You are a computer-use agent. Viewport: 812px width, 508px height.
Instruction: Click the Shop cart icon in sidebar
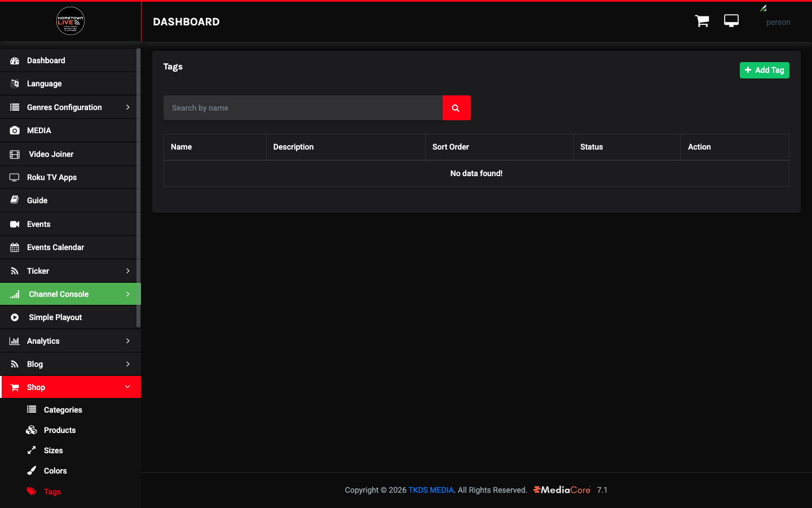click(15, 387)
